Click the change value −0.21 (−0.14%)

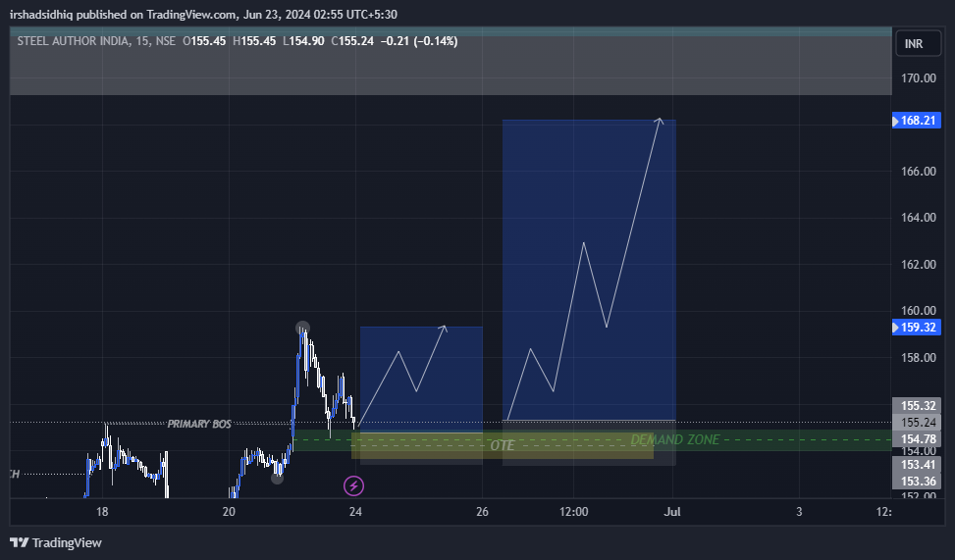click(x=419, y=41)
